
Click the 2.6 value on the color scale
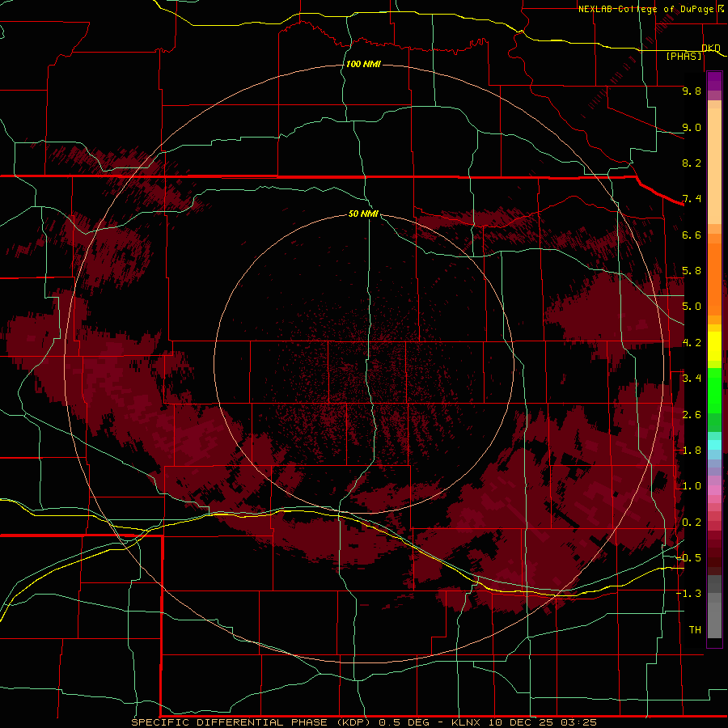(692, 415)
